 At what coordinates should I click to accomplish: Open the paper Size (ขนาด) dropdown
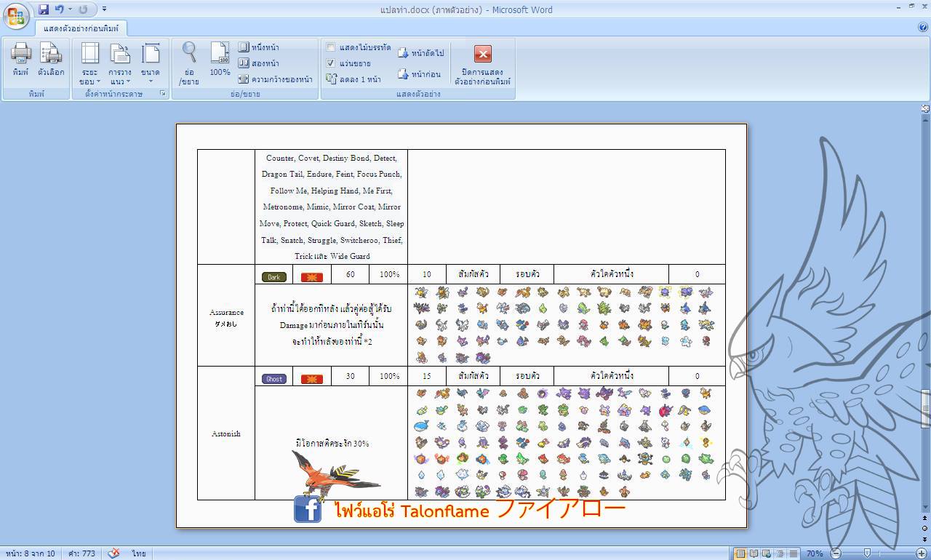click(x=151, y=64)
